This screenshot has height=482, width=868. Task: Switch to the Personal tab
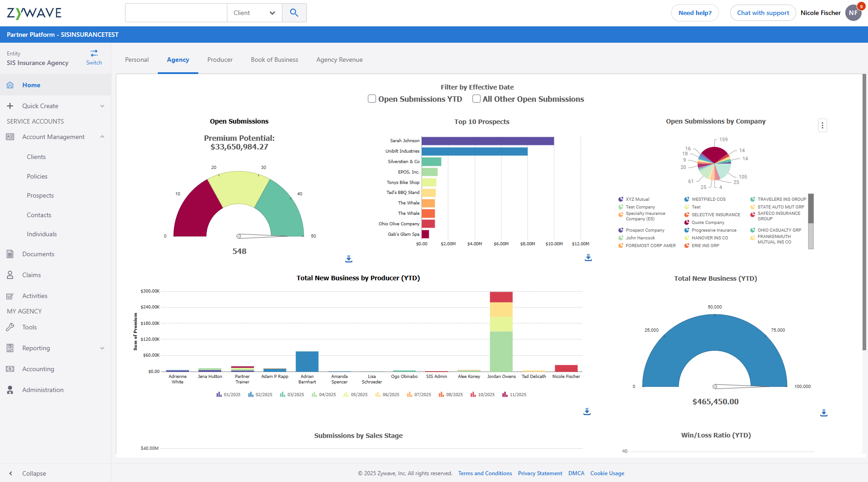pos(137,60)
